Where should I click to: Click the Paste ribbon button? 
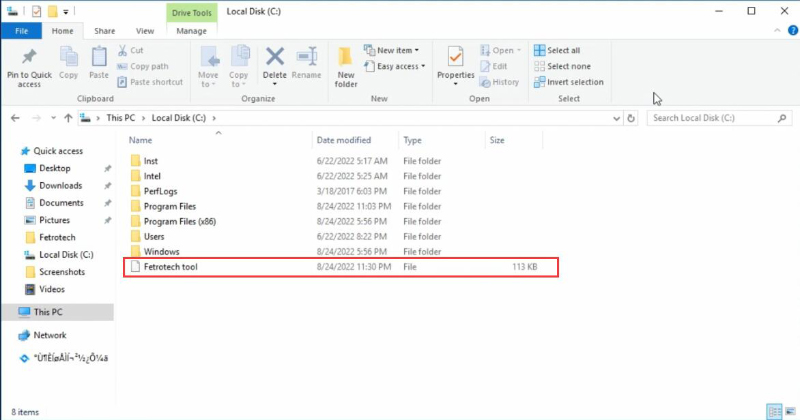99,63
